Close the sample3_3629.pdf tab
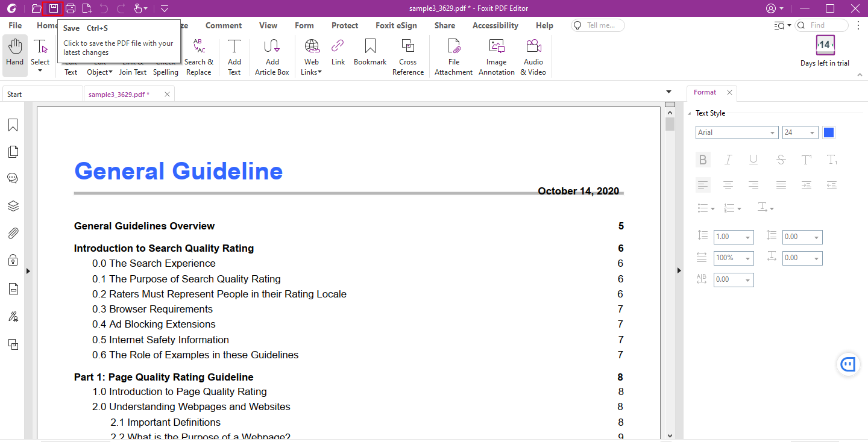The height and width of the screenshot is (442, 868). click(x=168, y=95)
